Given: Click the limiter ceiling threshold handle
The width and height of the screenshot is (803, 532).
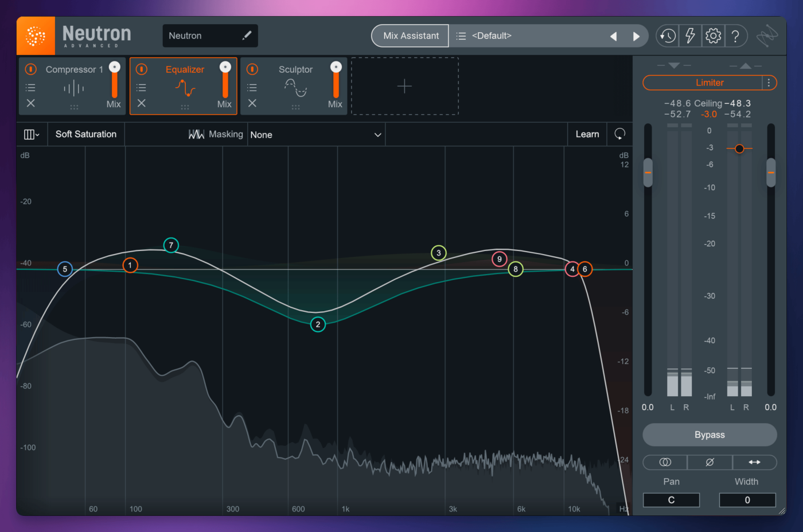Looking at the screenshot, I should tap(739, 148).
